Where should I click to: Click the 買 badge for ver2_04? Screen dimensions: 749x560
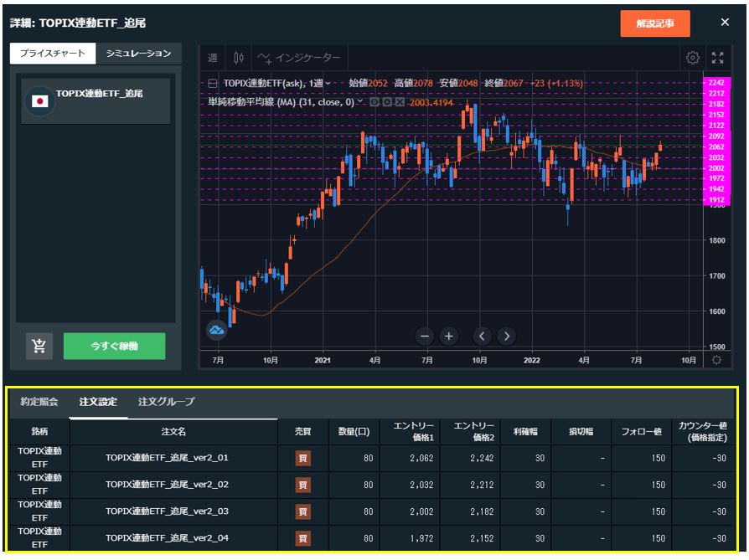click(302, 538)
